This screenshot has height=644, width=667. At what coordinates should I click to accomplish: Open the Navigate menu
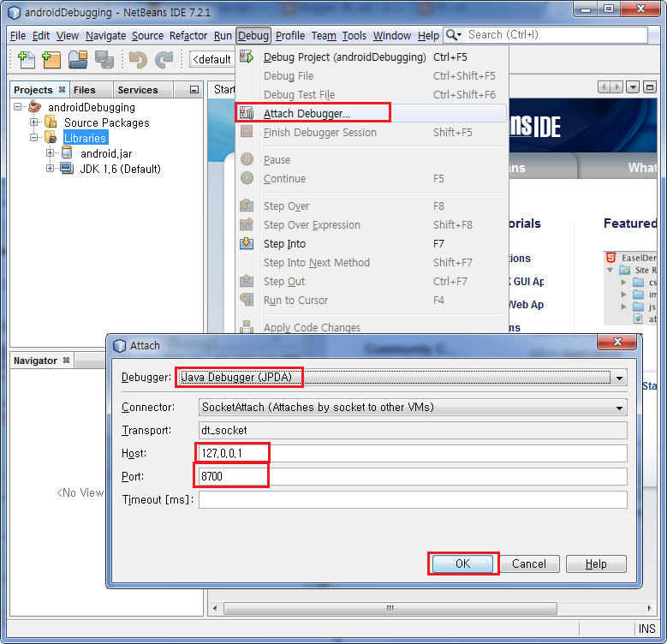105,36
